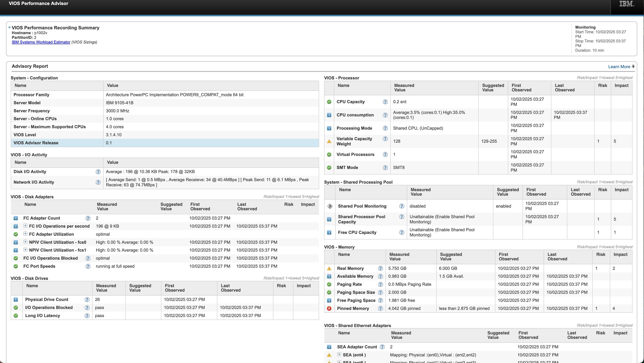Click help icon next to CPU Capacity

pos(385,102)
